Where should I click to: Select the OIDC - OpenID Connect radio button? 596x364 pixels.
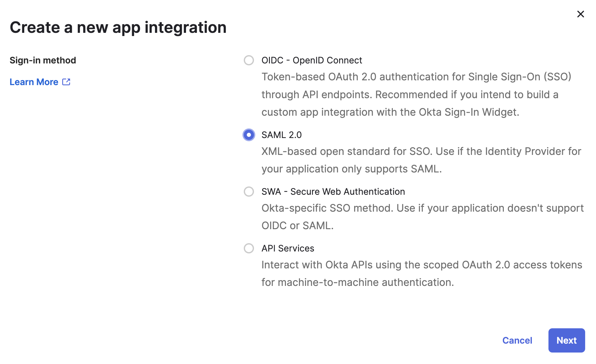pyautogui.click(x=249, y=60)
